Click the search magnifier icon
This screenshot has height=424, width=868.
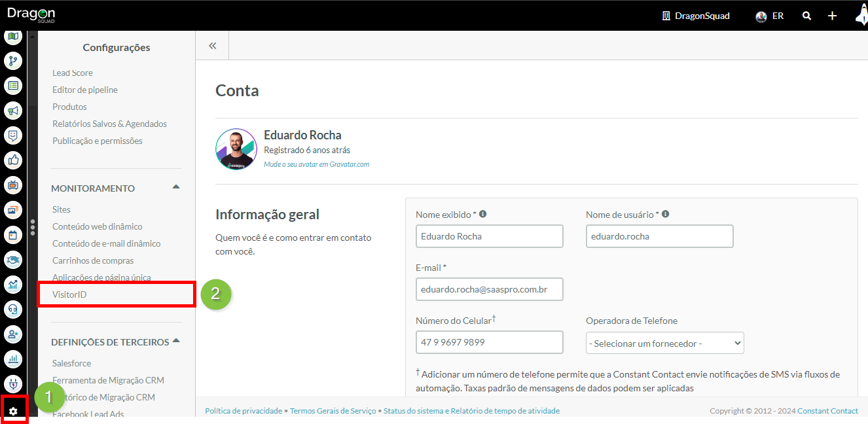[x=807, y=16]
